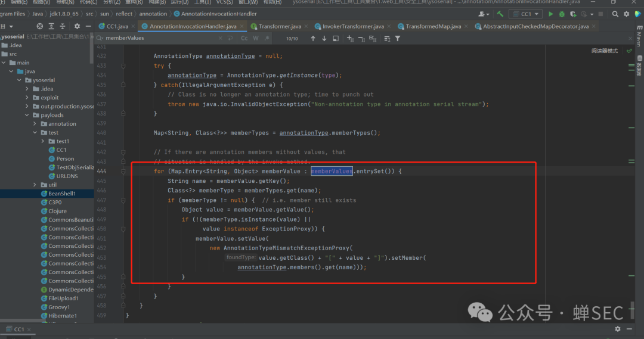This screenshot has height=339, width=644.
Task: Click the filter search results funnel icon
Action: tap(398, 38)
